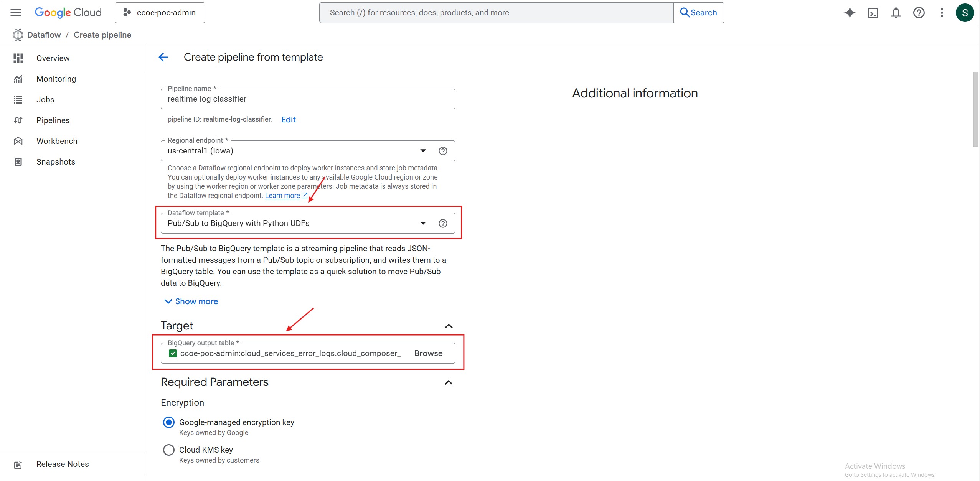
Task: Open the top bar help question mark
Action: (x=919, y=13)
